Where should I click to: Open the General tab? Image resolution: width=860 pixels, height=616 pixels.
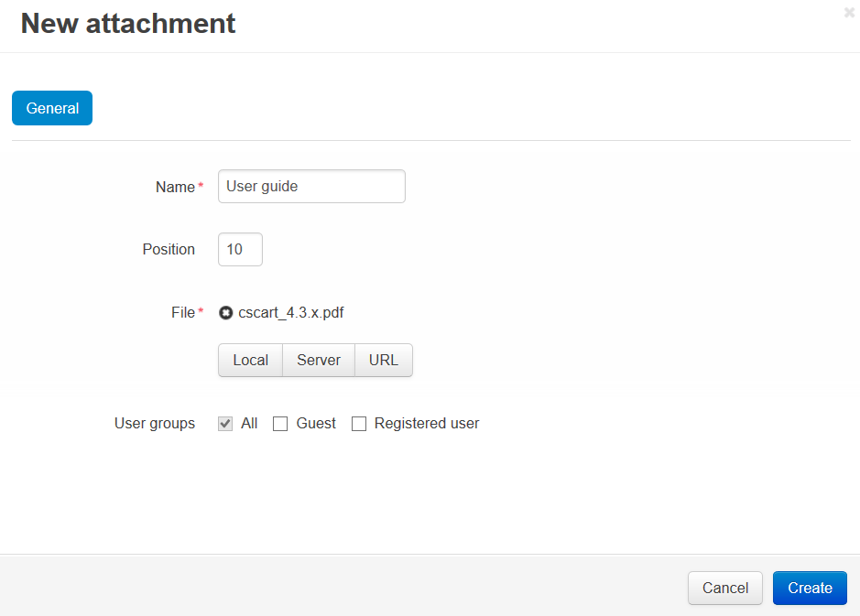[x=52, y=108]
